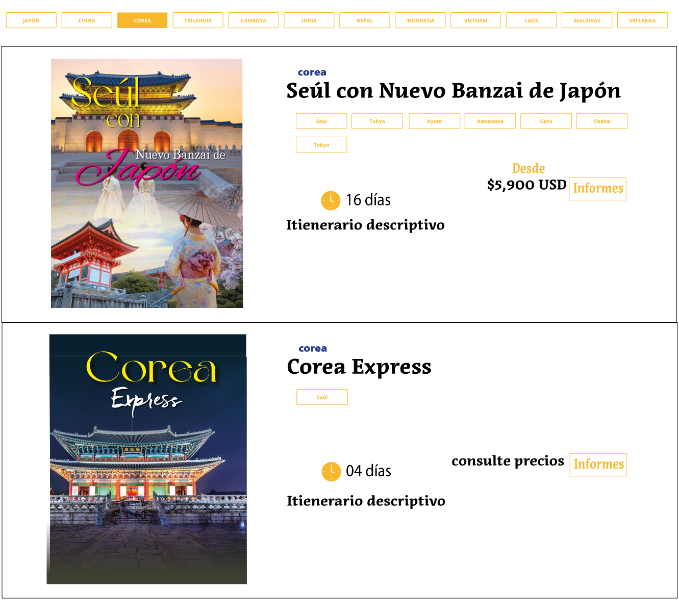Switch to the CHINA tab
This screenshot has width=679, height=616.
click(87, 20)
